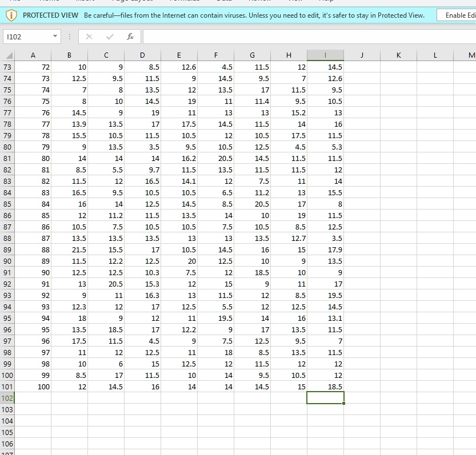Viewport: 476px width, 455px height.
Task: Open the Name Box dropdown
Action: [55, 36]
